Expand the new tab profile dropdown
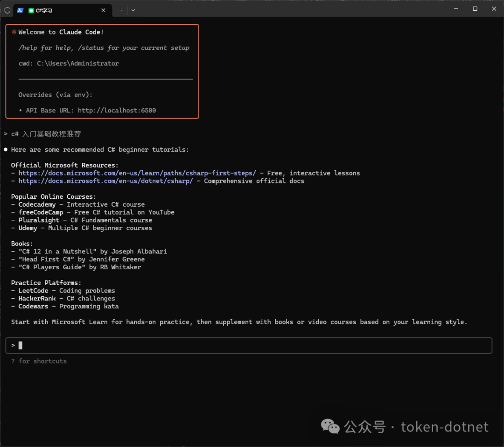Viewport: 504px width, 447px height. 133,10
